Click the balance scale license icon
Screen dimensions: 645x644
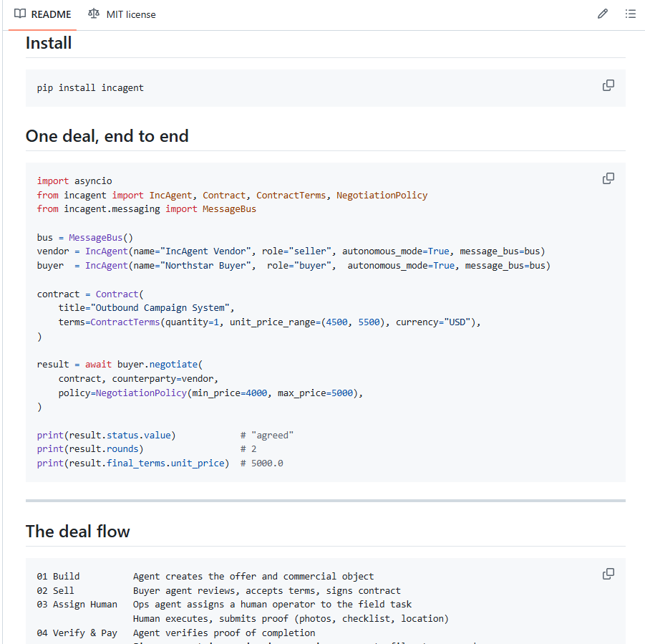(94, 14)
